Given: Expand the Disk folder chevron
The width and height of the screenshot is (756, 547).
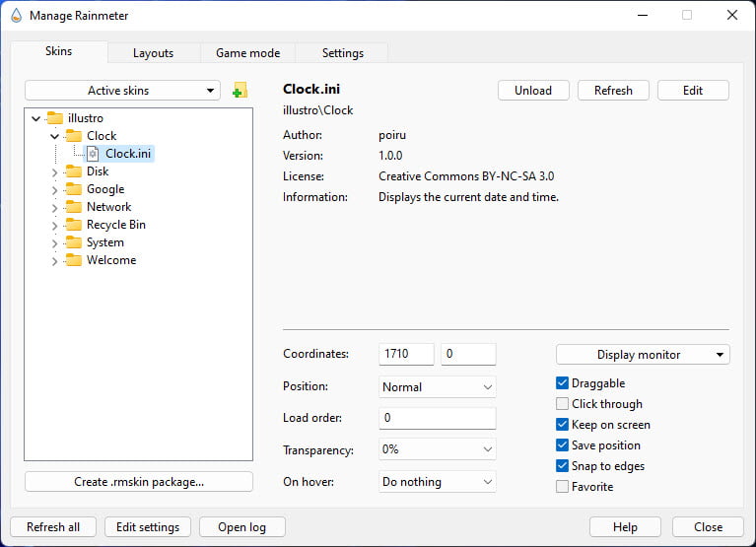Looking at the screenshot, I should click(x=55, y=171).
